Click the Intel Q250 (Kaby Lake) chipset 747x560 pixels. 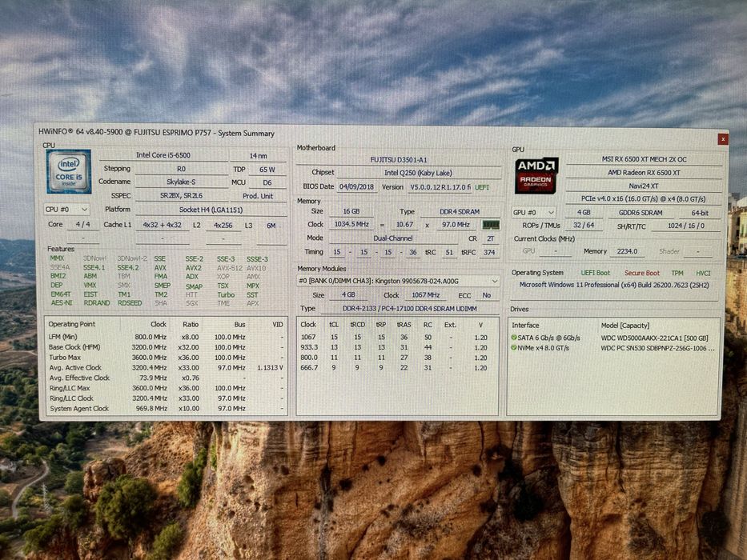[418, 173]
